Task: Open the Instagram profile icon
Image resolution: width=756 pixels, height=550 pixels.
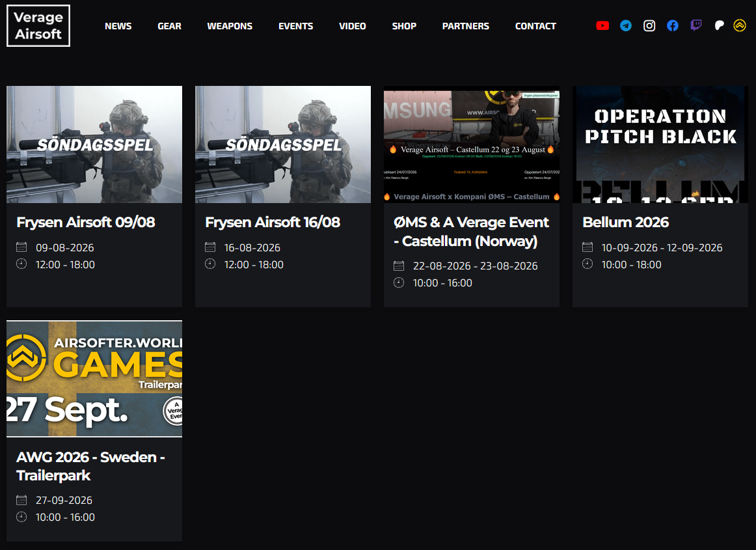Action: (x=649, y=25)
